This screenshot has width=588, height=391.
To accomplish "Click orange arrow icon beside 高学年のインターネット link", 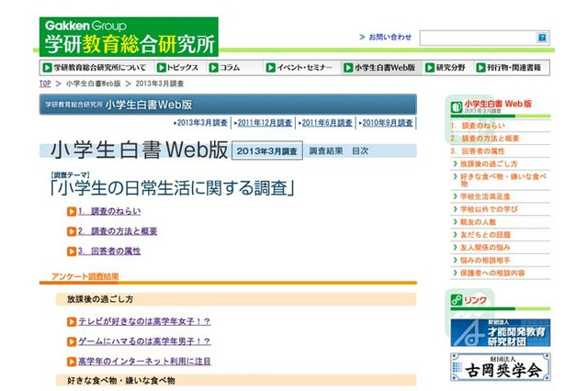I will coord(72,362).
